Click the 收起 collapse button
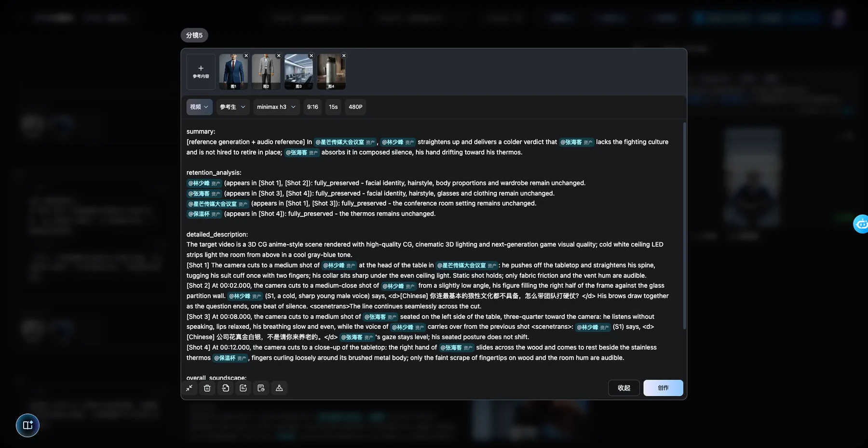This screenshot has height=448, width=868. (624, 388)
